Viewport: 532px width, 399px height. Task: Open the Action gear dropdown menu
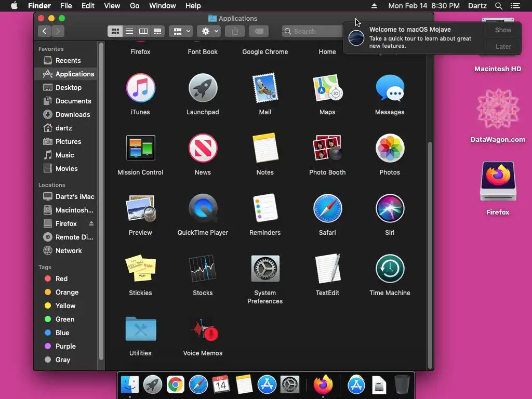209,31
